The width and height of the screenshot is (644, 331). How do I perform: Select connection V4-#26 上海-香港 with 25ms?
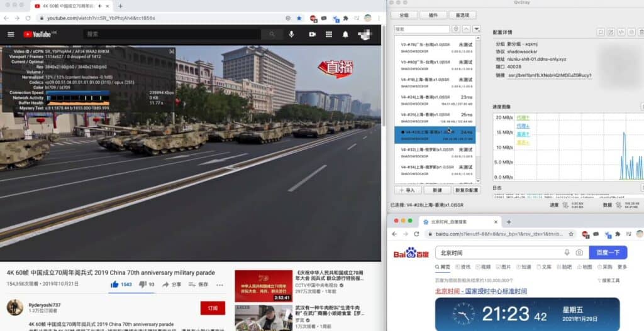[435, 117]
